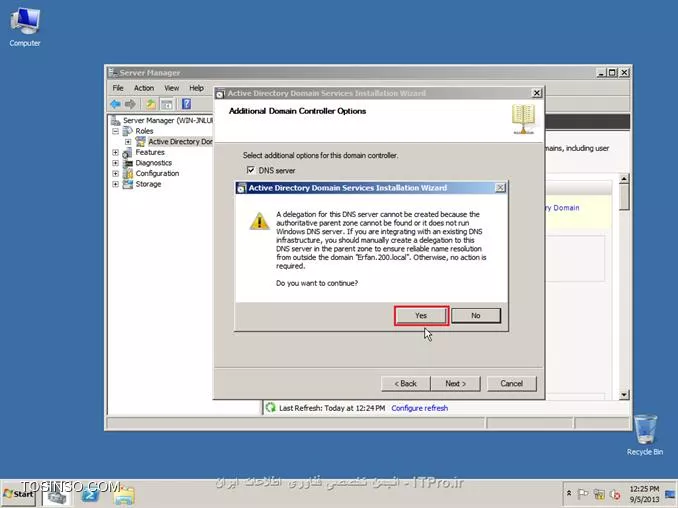Maximize the Server Manager window

tap(612, 73)
